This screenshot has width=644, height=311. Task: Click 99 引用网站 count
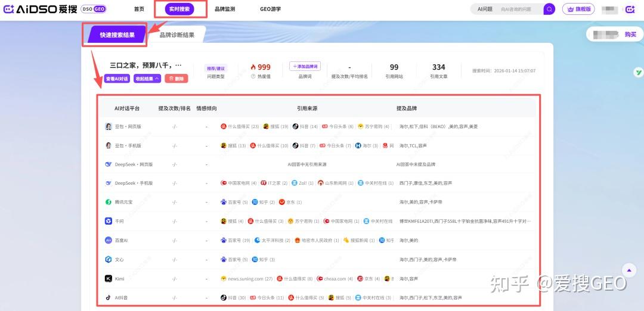coord(394,67)
